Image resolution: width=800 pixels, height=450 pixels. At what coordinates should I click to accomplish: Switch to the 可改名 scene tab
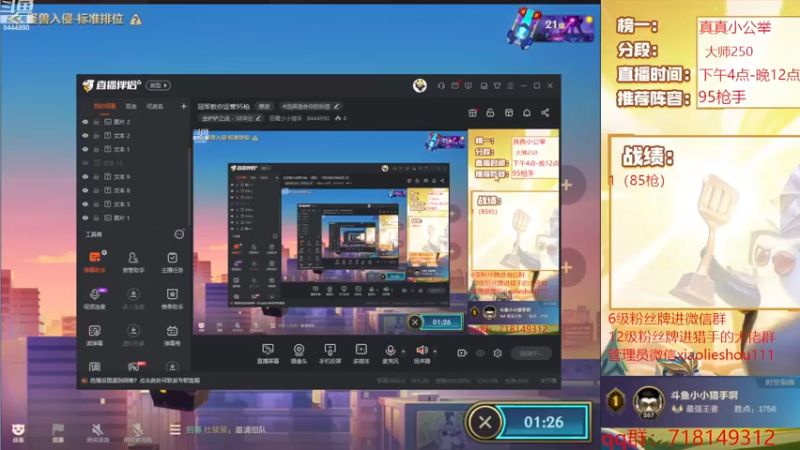point(155,106)
